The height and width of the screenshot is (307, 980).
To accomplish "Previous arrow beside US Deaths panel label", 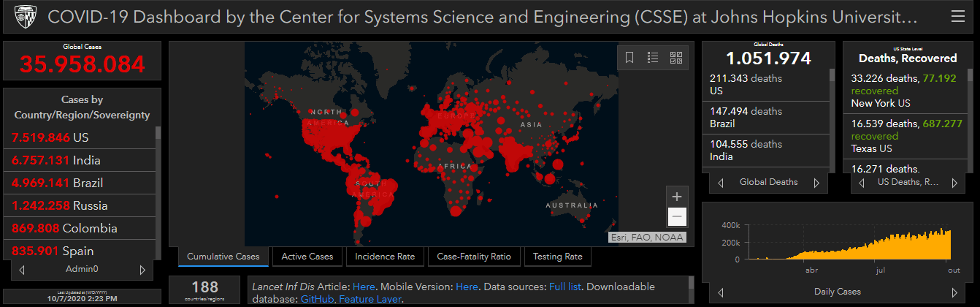I will click(863, 183).
